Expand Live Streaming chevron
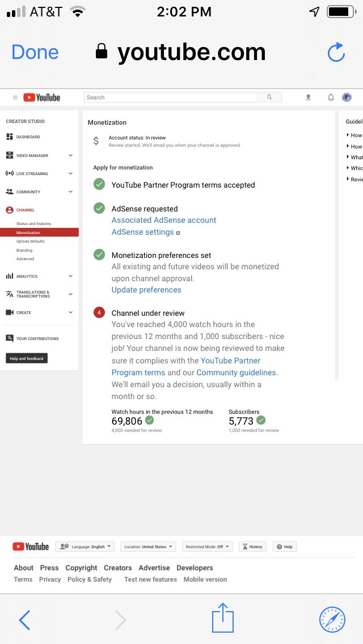The width and height of the screenshot is (363, 644). click(x=71, y=173)
